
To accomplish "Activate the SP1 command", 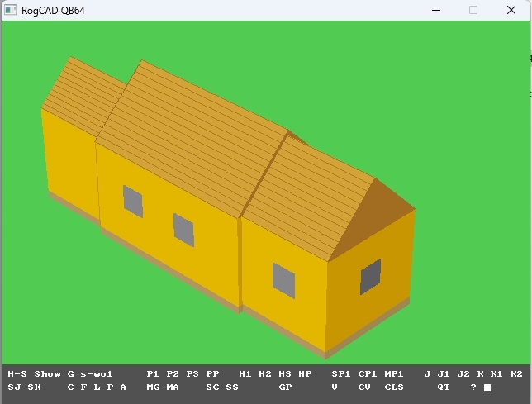I will [341, 374].
